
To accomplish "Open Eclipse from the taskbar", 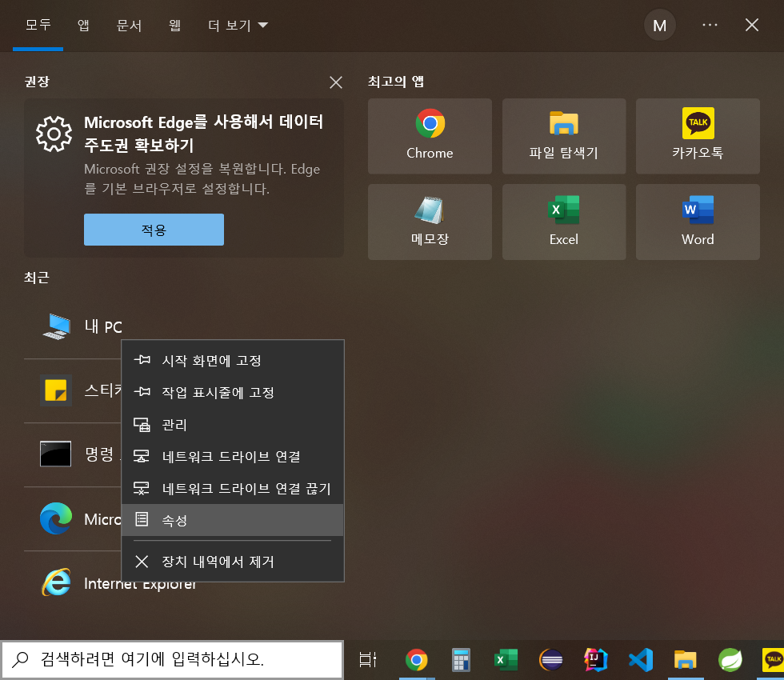I will pos(551,660).
